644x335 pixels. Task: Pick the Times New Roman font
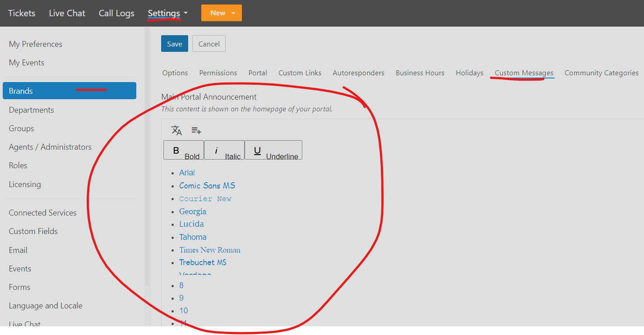pyautogui.click(x=209, y=250)
